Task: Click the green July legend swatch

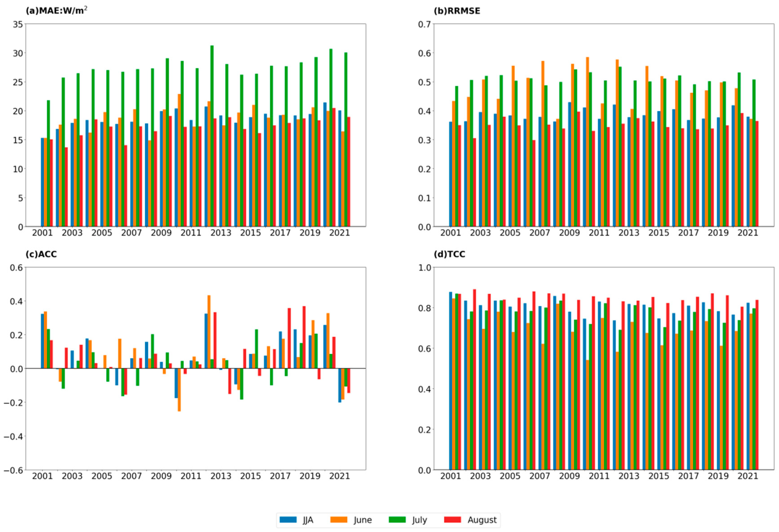Action: (x=397, y=520)
